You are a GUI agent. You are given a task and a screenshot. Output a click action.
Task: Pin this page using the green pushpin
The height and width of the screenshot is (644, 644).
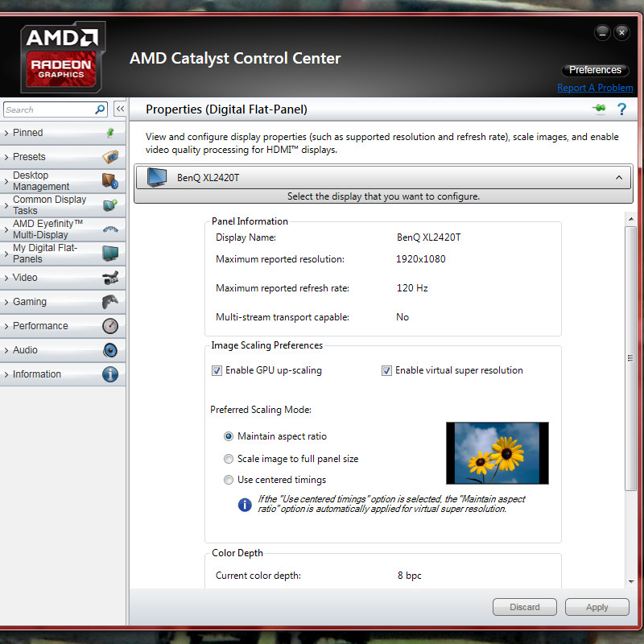pyautogui.click(x=599, y=109)
